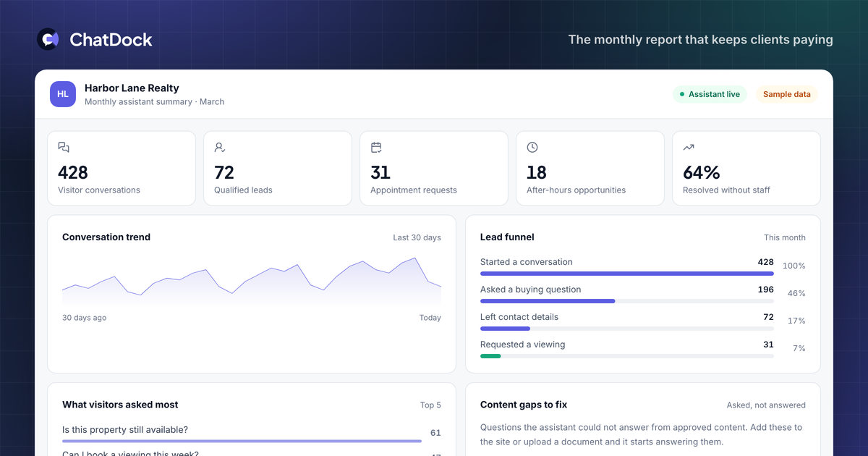Click the Sample data badge
868x456 pixels.
click(x=787, y=94)
